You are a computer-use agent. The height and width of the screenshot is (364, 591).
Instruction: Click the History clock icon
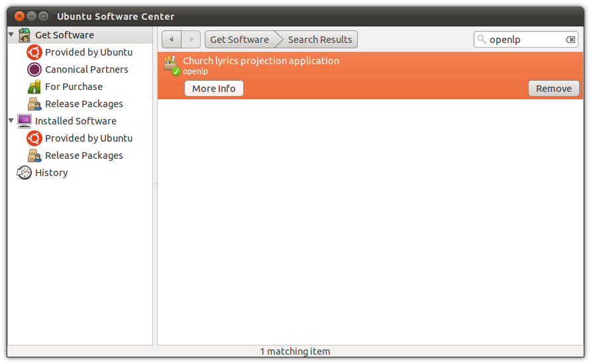(25, 173)
